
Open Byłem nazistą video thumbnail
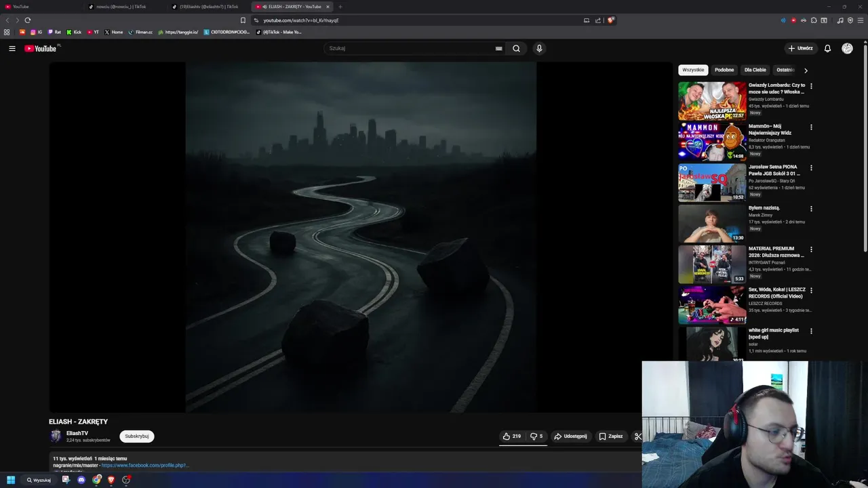click(x=712, y=223)
